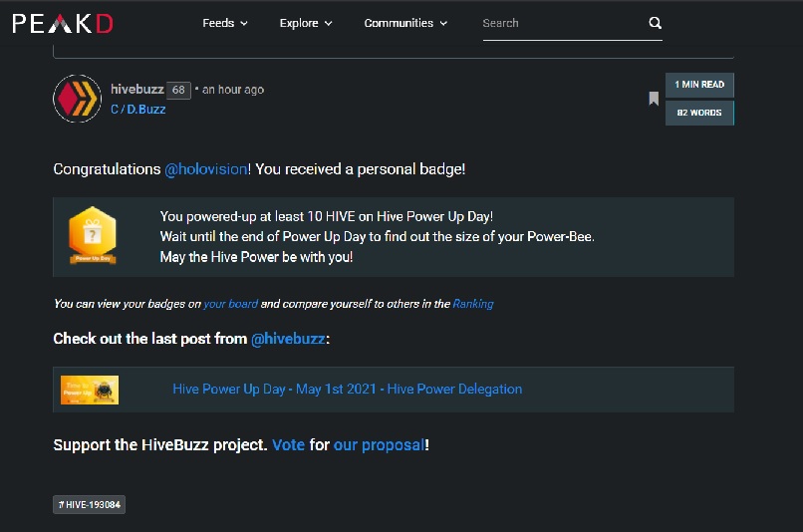Click the HIVE-193084 tag
Screen dimensions: 803x532
89,504
